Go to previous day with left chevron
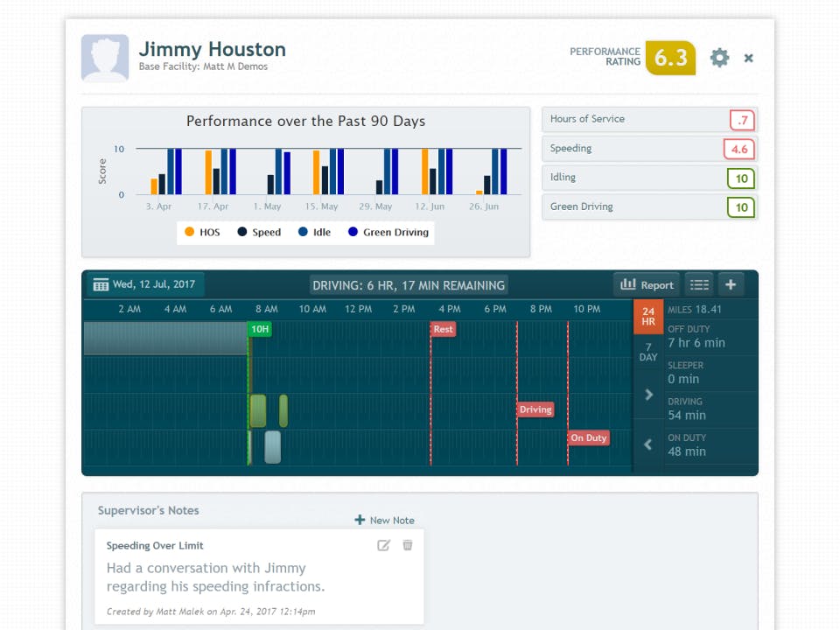Viewport: 840px width, 630px height. coord(648,444)
